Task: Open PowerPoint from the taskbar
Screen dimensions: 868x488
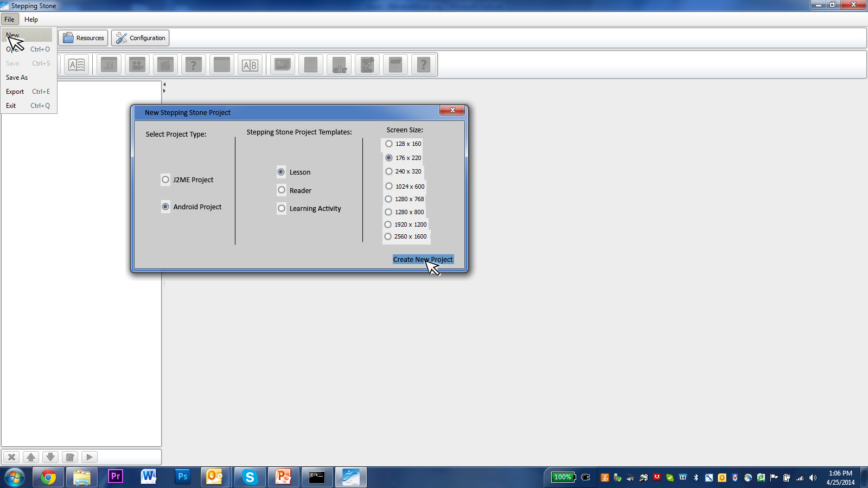Action: (284, 477)
